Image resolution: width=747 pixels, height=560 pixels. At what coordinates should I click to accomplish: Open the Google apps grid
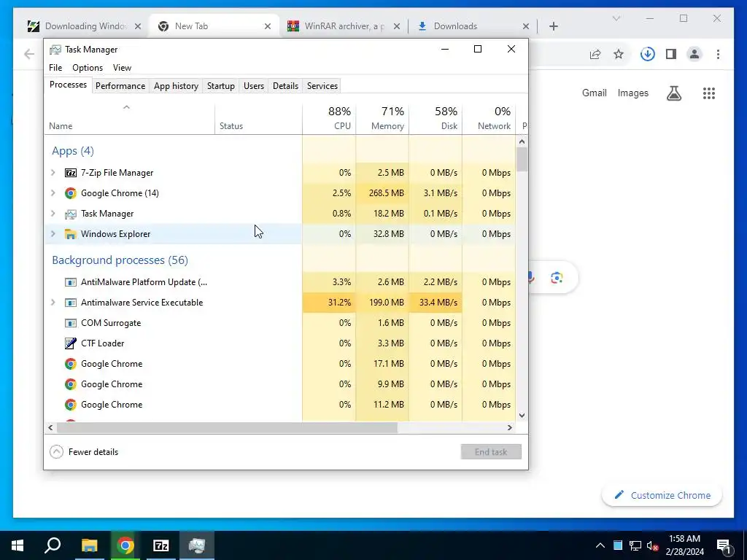pyautogui.click(x=709, y=93)
